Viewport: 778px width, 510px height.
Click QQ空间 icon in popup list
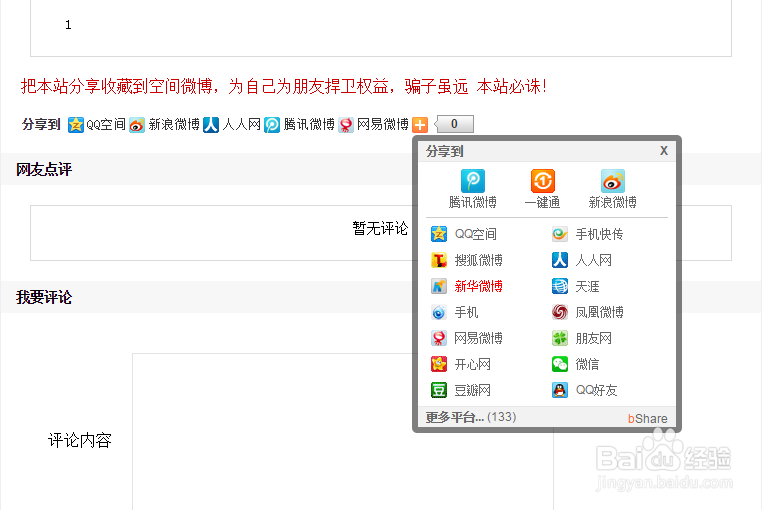439,234
